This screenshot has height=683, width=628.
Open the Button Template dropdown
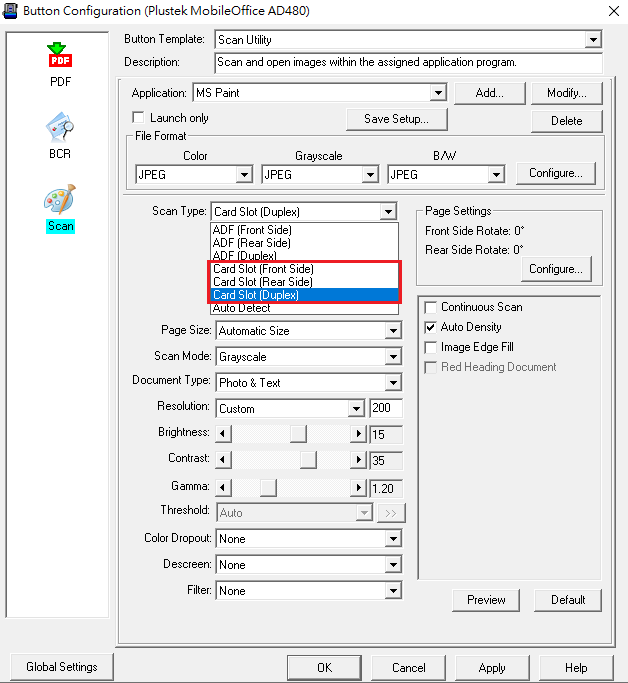[x=594, y=40]
